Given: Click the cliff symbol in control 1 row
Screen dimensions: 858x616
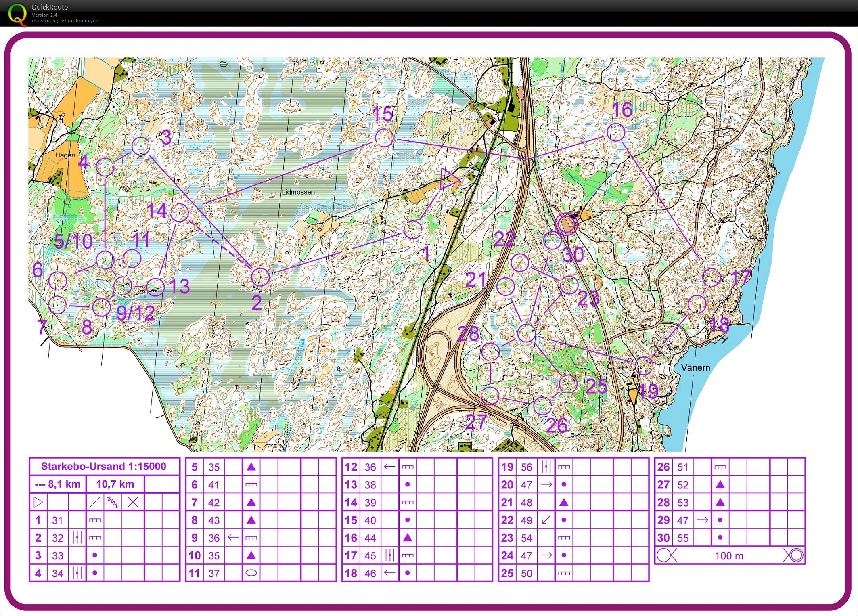Looking at the screenshot, I should [94, 520].
